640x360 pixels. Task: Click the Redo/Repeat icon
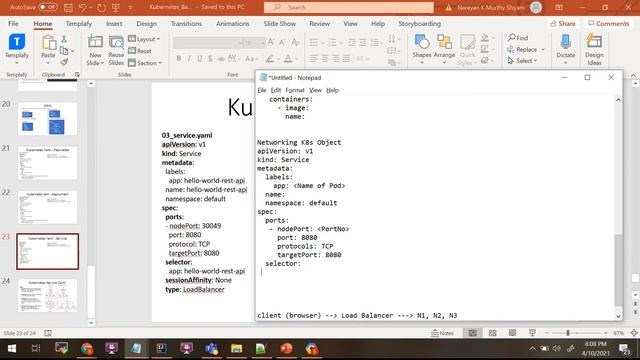(x=101, y=7)
